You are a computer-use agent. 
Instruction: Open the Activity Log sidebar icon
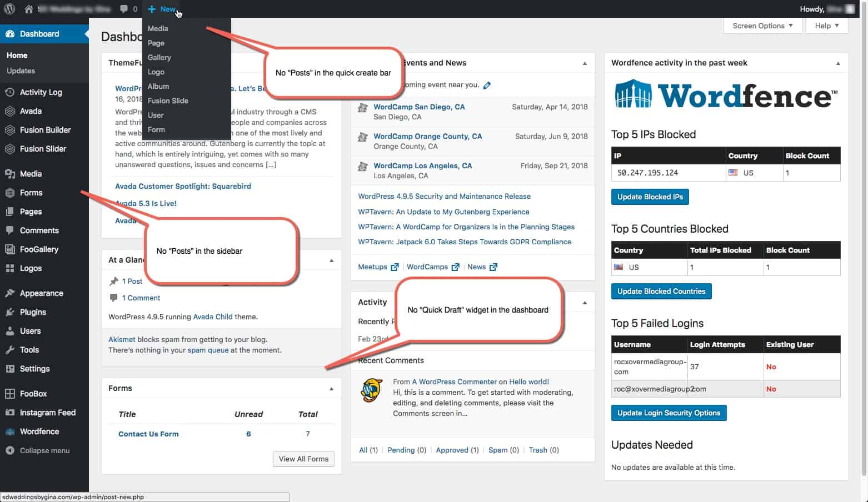pyautogui.click(x=10, y=92)
